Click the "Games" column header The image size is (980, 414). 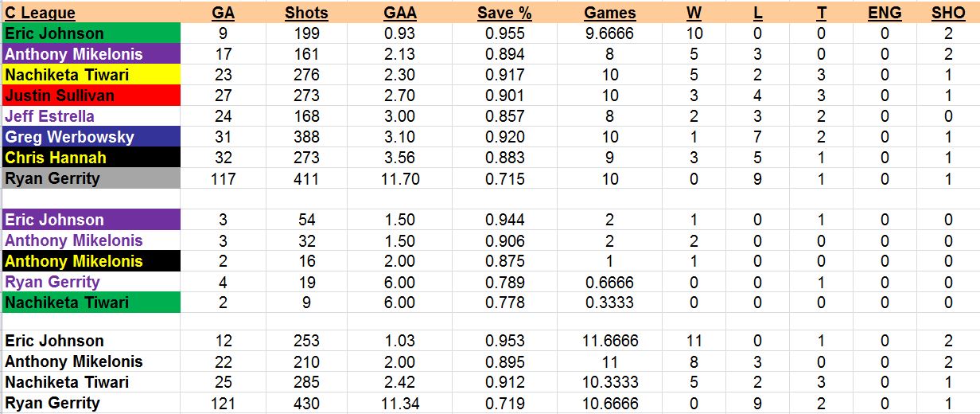(609, 13)
